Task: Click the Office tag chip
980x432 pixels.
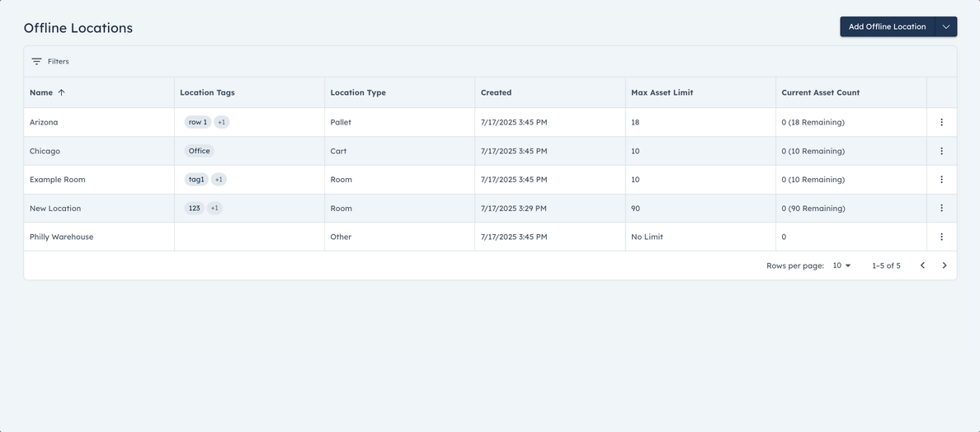Action: coord(200,151)
